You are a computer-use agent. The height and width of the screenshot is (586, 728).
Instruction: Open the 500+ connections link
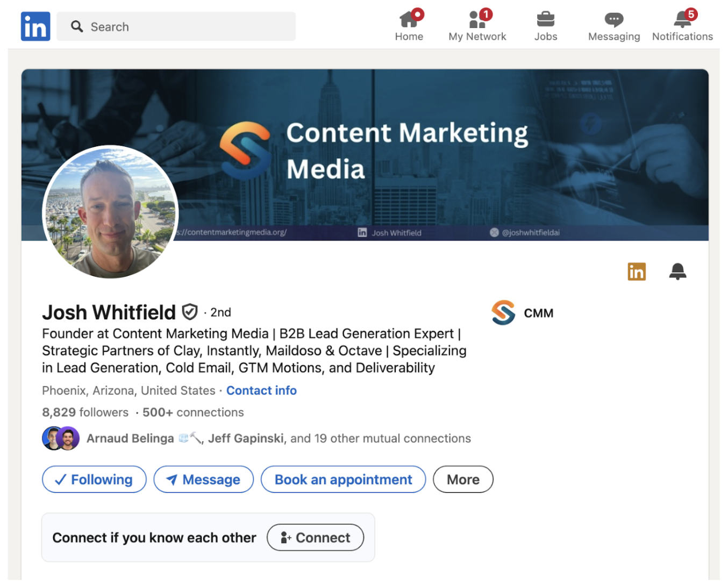click(193, 412)
